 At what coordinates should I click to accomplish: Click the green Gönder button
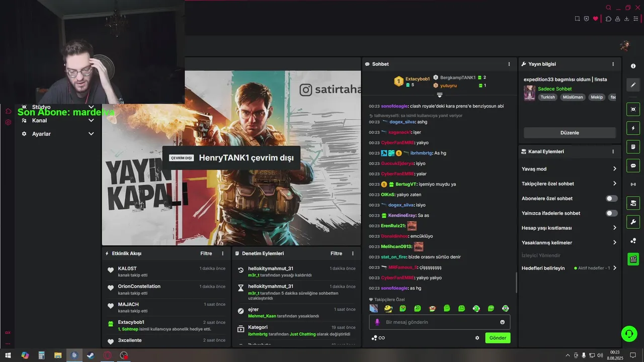pyautogui.click(x=498, y=338)
